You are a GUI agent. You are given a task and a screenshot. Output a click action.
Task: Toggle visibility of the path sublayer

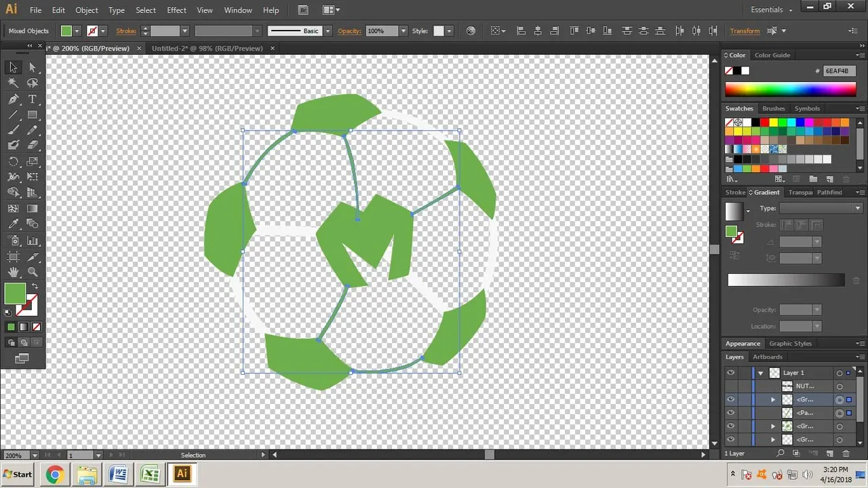tap(730, 413)
